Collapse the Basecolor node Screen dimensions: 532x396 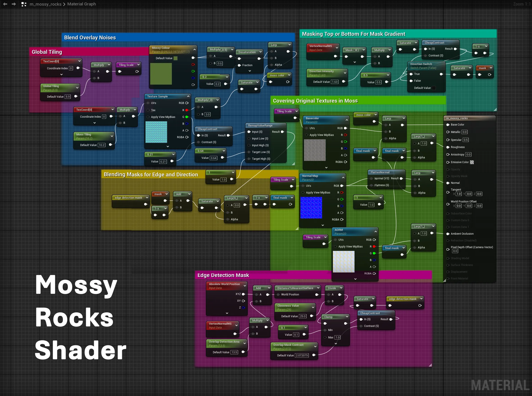tap(347, 120)
